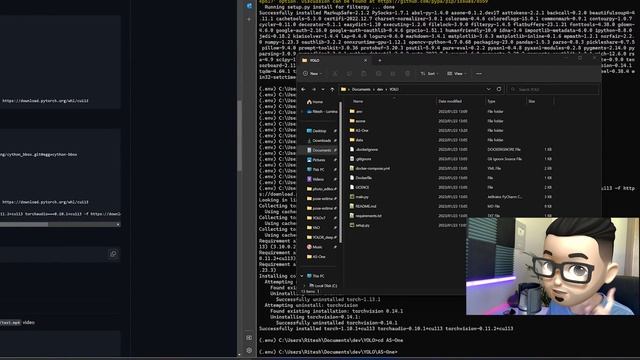Screen dimensions: 640x360
Task: Click the navigation pane vertical scrollbar
Action: click(340, 171)
